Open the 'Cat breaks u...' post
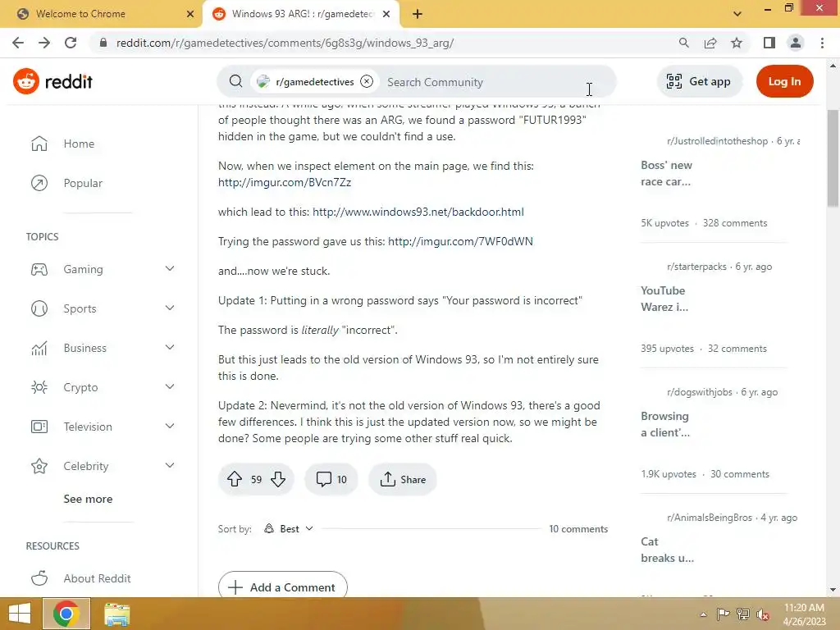Viewport: 840px width, 630px height. coord(668,550)
